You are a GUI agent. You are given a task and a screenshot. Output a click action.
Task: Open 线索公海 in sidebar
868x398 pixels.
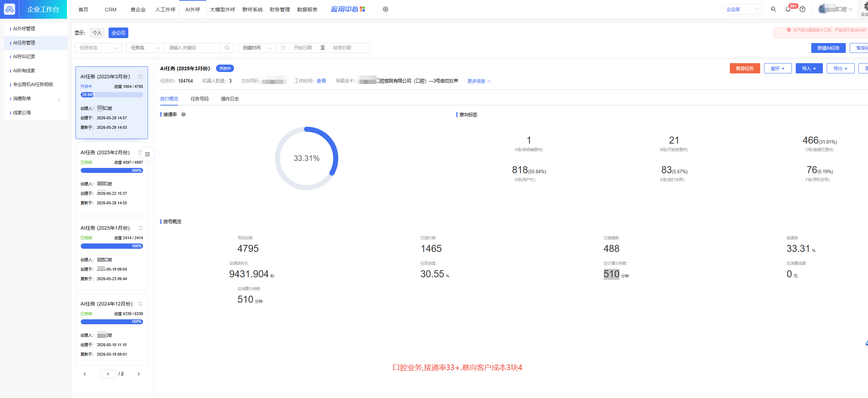36,113
